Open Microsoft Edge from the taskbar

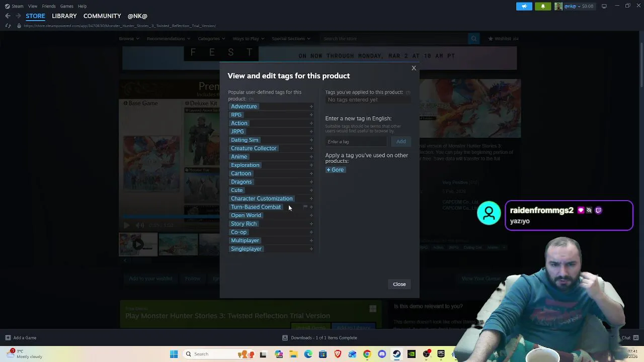coord(308,354)
